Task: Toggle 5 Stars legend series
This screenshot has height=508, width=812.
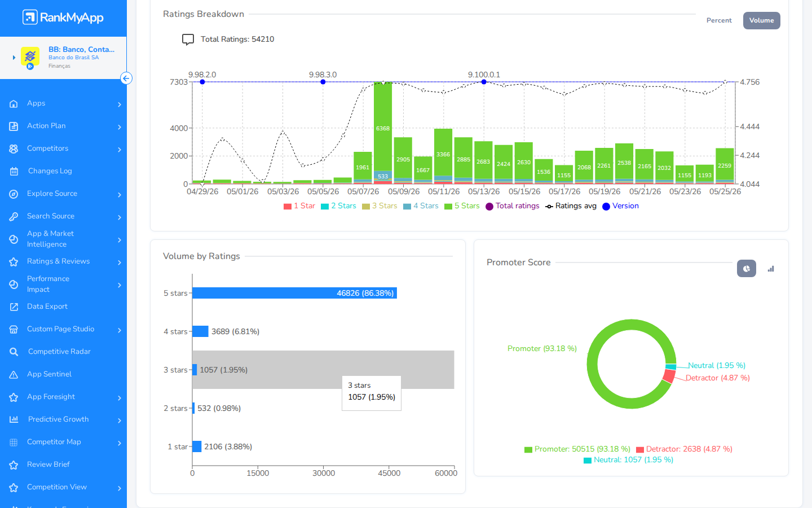Action: 462,206
